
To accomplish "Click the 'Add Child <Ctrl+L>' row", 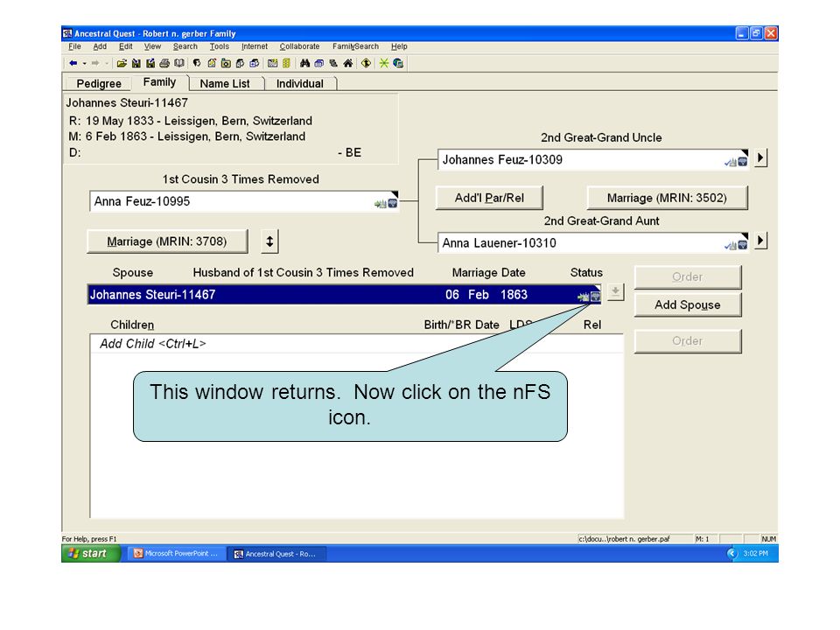I will coord(356,343).
